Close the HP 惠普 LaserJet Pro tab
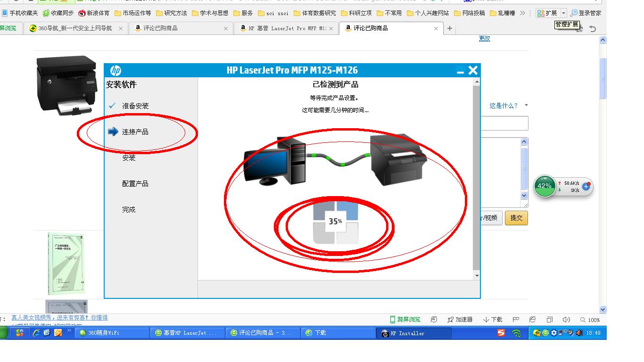The width and height of the screenshot is (644, 362). click(x=331, y=29)
